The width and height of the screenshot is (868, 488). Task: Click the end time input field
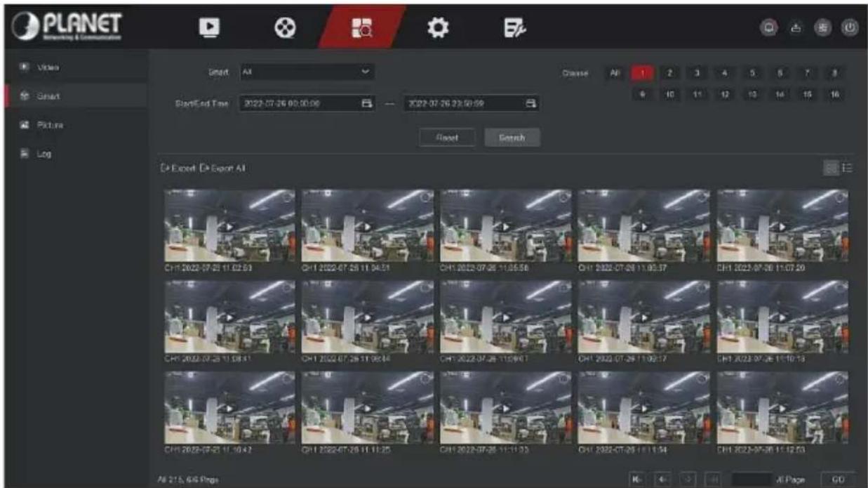[x=472, y=104]
